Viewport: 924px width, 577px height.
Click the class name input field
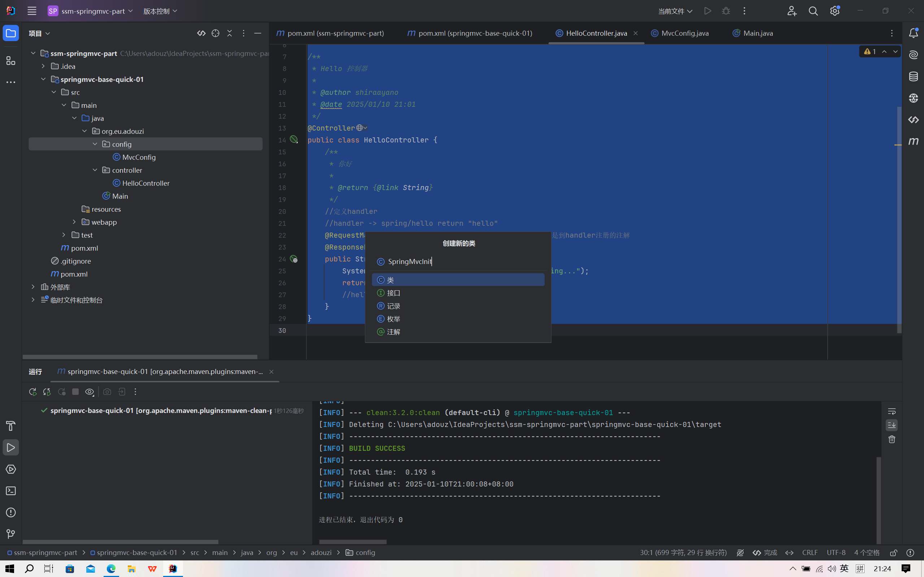tap(458, 261)
